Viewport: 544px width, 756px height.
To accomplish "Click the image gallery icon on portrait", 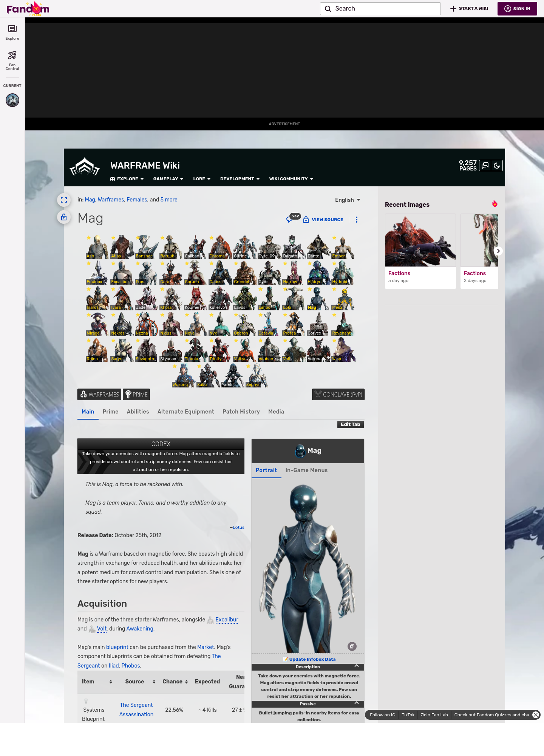I will (352, 646).
